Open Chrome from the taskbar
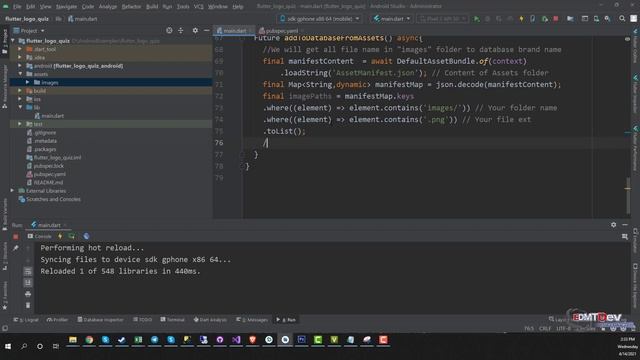Screen dimensions: 640x360 (89, 340)
